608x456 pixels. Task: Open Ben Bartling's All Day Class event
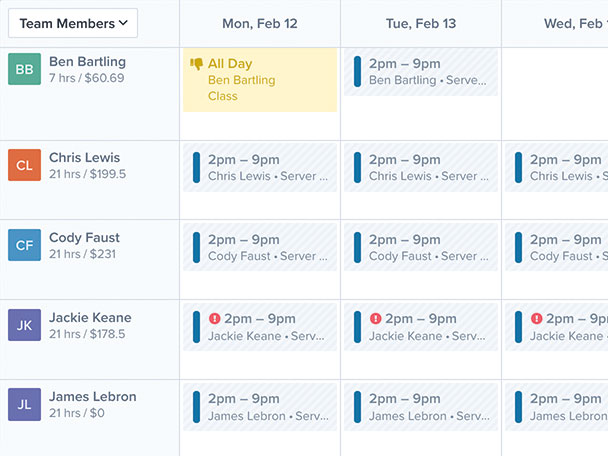click(260, 80)
